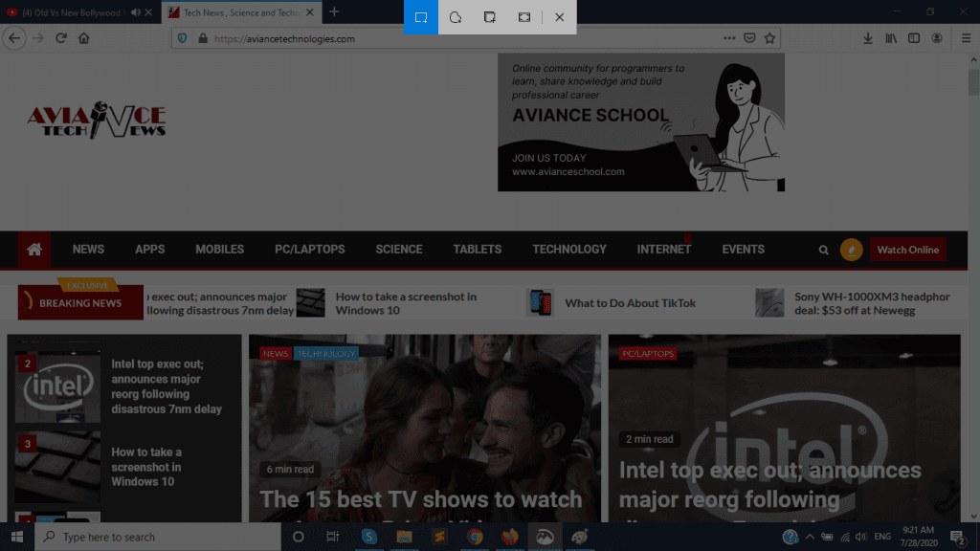The image size is (980, 551).
Task: Reload the page in Firefox
Action: (61, 38)
